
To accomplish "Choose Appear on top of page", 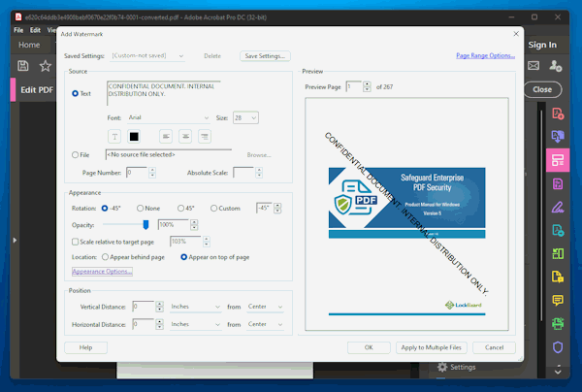I will click(x=183, y=257).
